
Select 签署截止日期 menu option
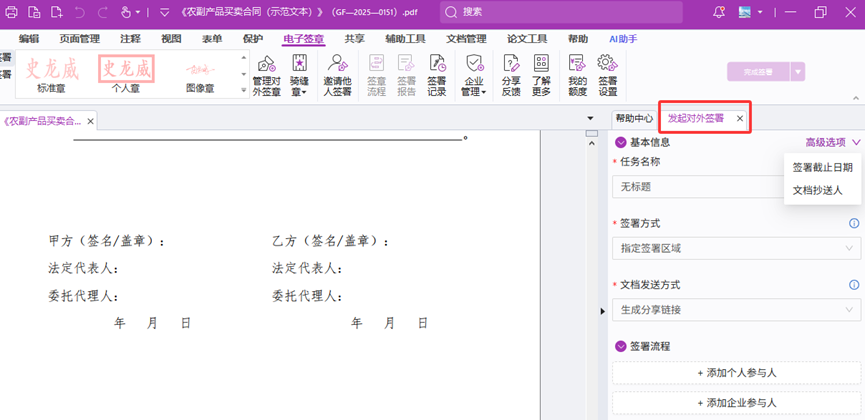(822, 168)
